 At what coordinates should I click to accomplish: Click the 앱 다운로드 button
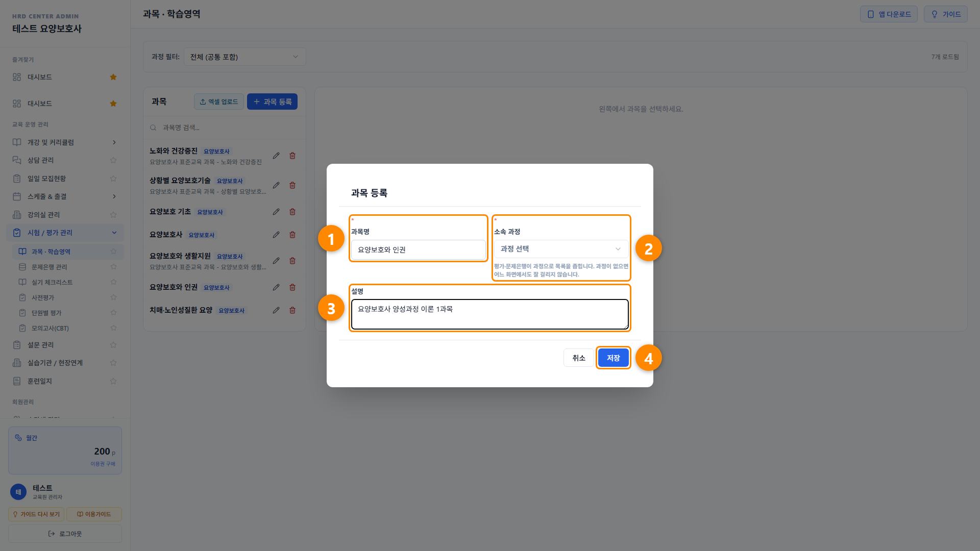(889, 14)
